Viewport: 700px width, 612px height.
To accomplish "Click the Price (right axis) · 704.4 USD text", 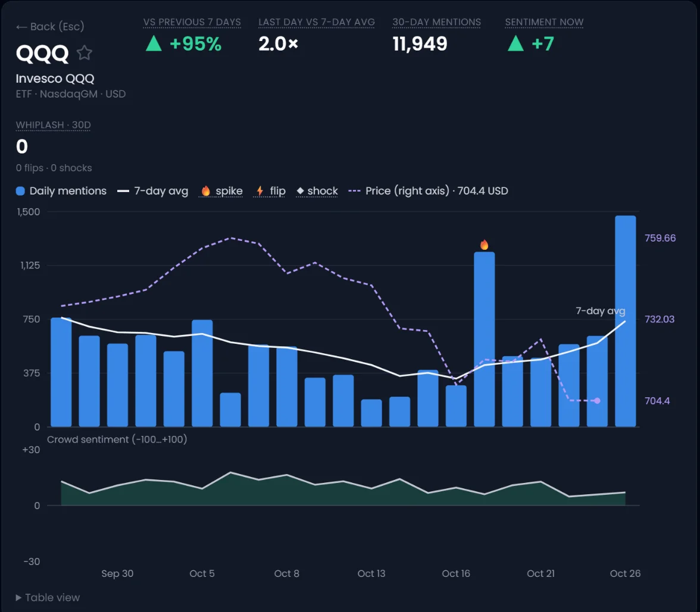I will click(x=437, y=191).
